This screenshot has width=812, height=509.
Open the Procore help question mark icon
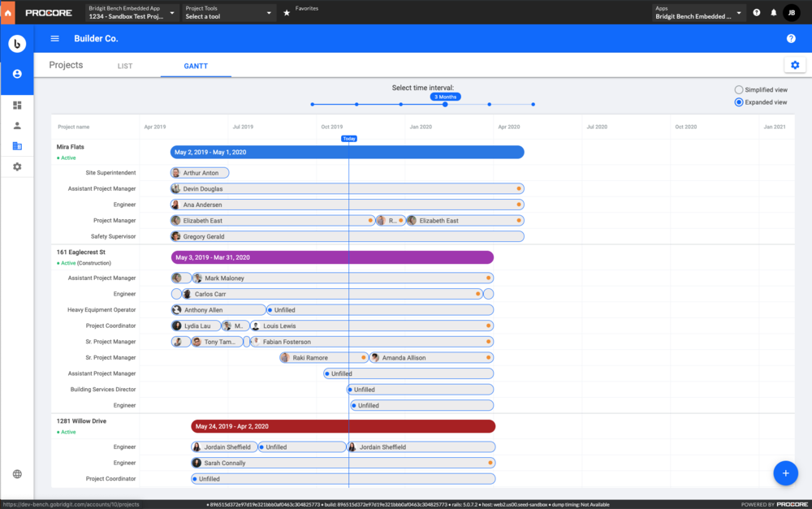[x=757, y=12]
